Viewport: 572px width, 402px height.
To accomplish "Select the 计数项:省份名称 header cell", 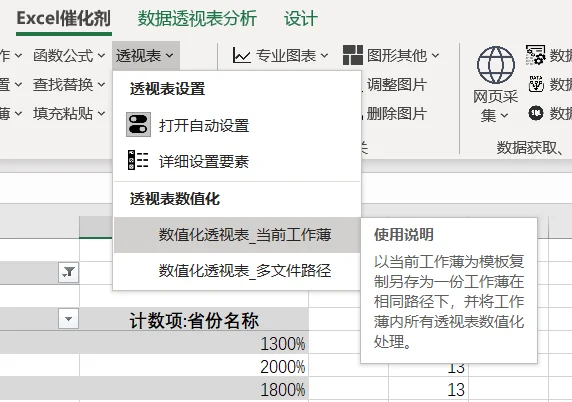I will pos(194,320).
